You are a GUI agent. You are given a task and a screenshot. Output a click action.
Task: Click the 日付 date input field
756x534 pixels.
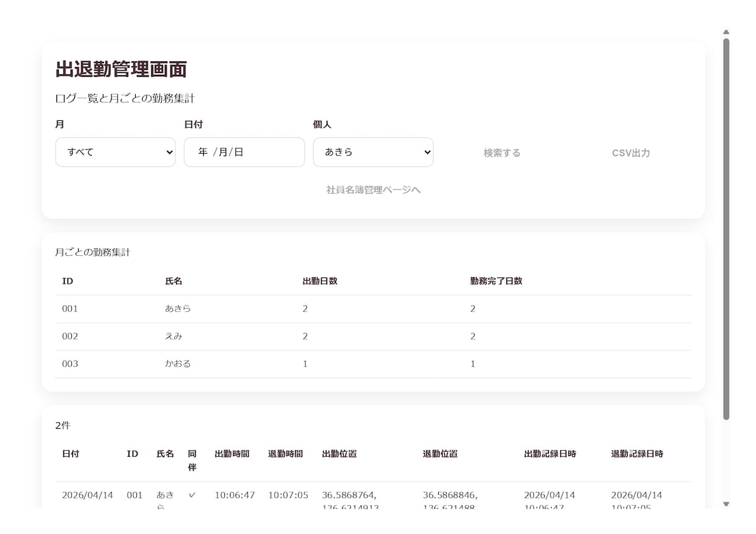244,152
